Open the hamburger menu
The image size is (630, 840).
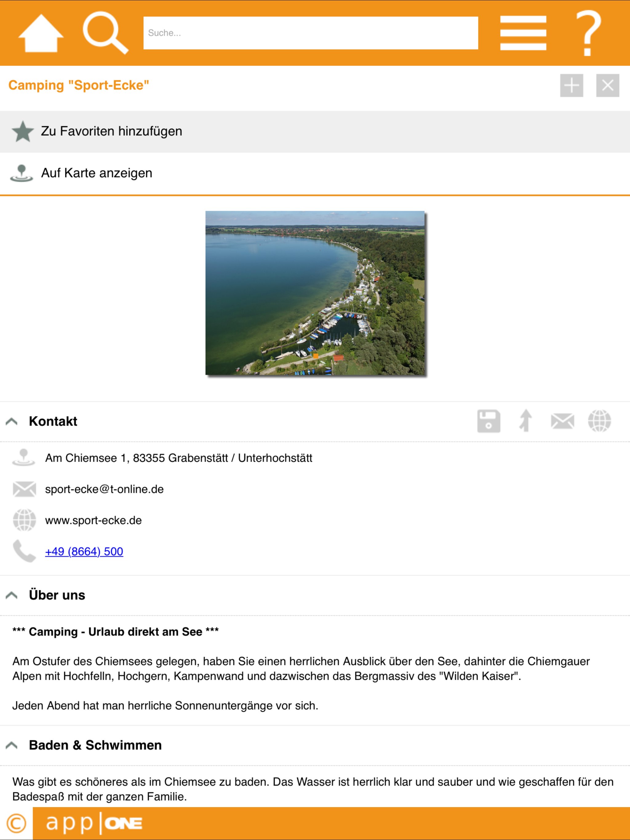click(x=523, y=33)
